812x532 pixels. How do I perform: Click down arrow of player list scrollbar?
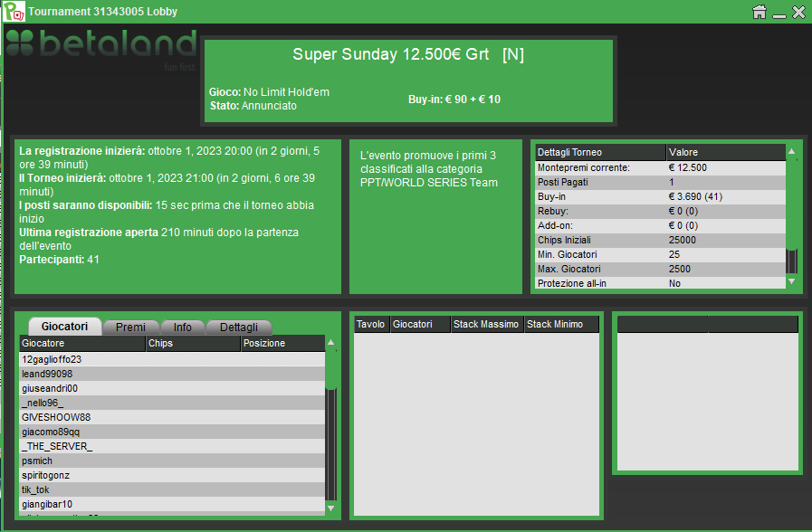[331, 508]
